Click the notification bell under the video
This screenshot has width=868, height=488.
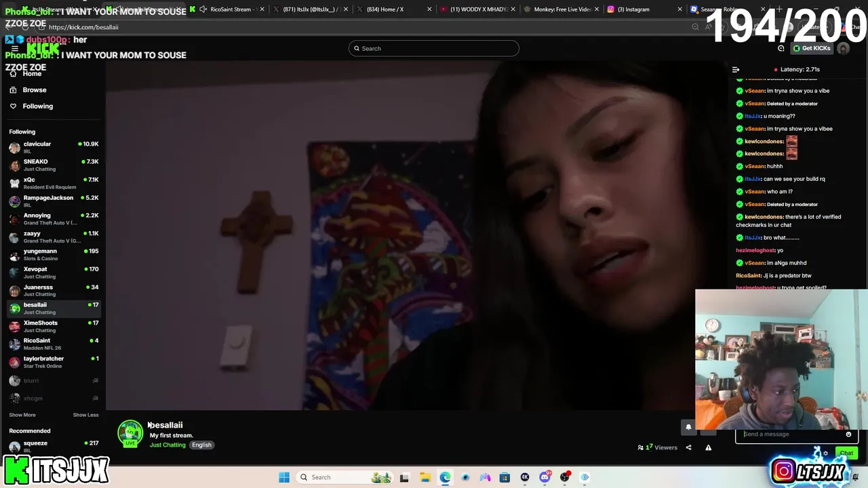(688, 427)
